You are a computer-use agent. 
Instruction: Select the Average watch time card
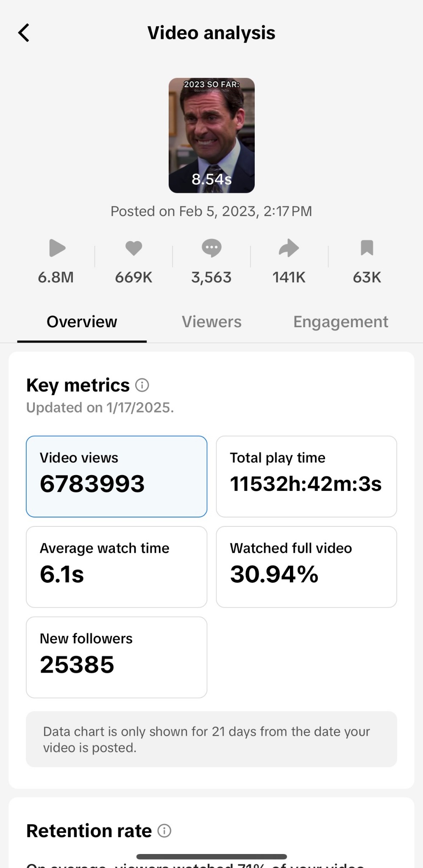pos(117,567)
